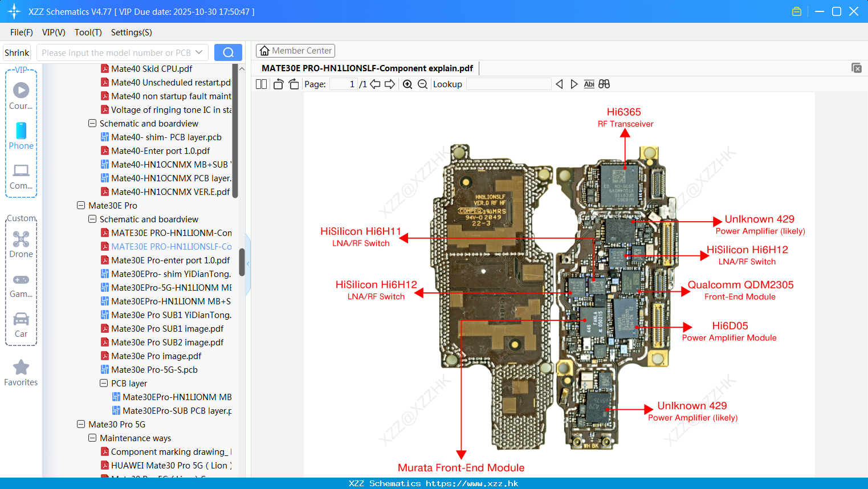This screenshot has width=868, height=489.
Task: Collapse Mate30E Pro Schematic and boardview node
Action: [x=92, y=219]
